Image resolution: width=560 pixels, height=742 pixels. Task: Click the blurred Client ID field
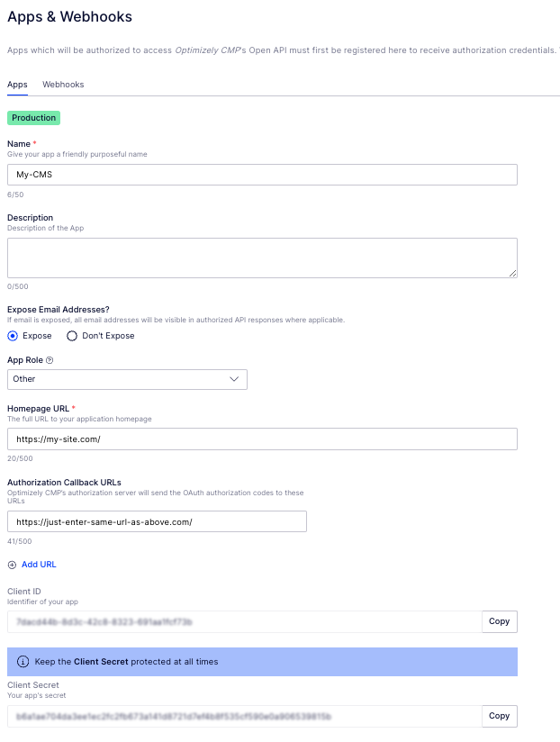point(244,621)
